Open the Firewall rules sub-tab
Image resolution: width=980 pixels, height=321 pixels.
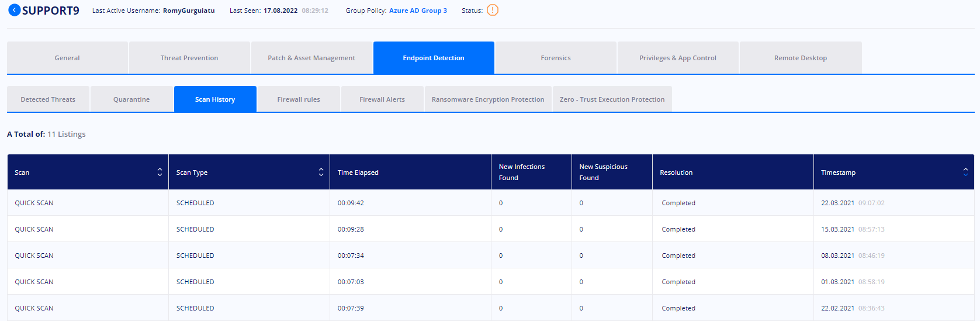pyautogui.click(x=299, y=99)
